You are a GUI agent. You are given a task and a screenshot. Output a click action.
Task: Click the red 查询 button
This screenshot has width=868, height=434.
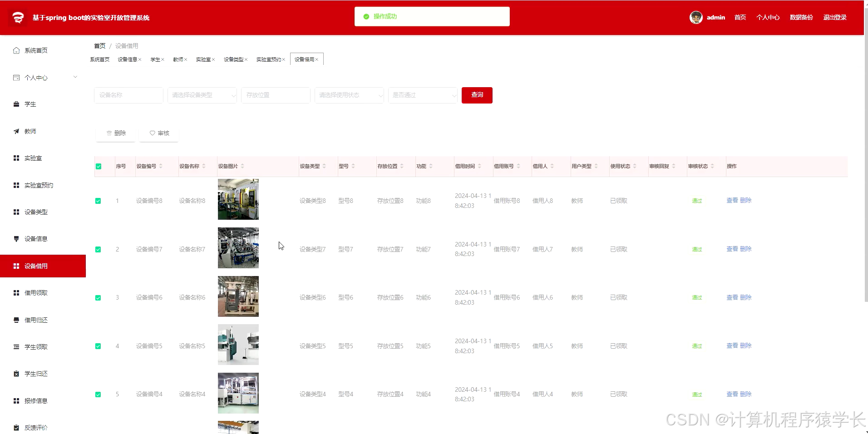point(477,95)
